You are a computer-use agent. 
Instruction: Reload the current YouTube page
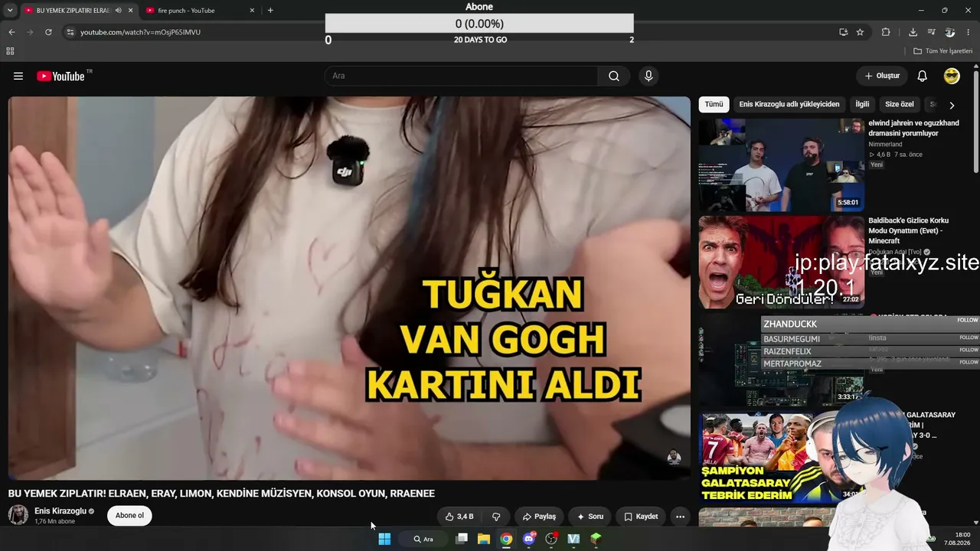[x=48, y=32]
